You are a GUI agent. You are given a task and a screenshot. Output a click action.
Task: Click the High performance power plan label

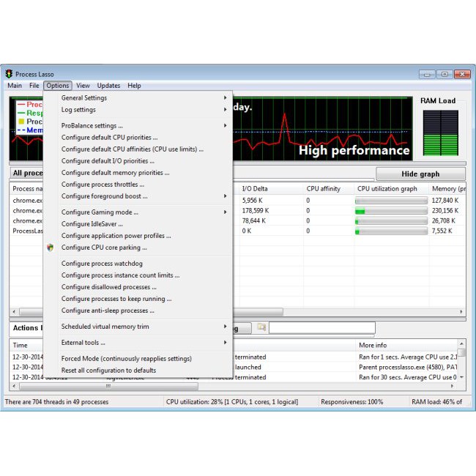click(354, 151)
